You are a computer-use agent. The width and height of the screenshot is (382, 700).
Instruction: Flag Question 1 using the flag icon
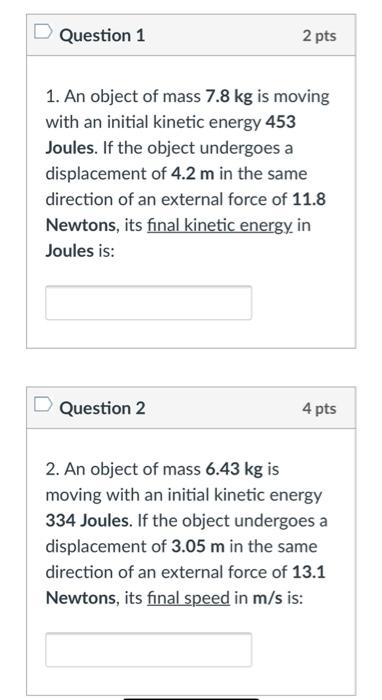click(x=44, y=33)
